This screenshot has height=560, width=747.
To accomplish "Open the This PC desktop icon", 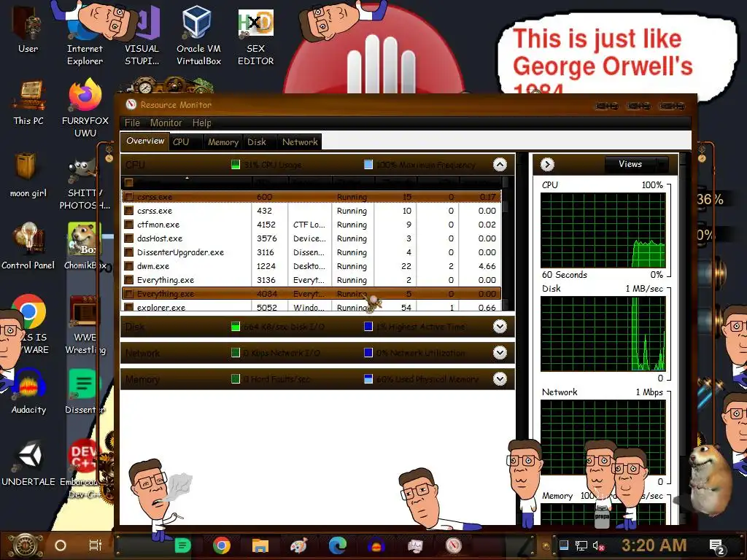I will tap(28, 102).
